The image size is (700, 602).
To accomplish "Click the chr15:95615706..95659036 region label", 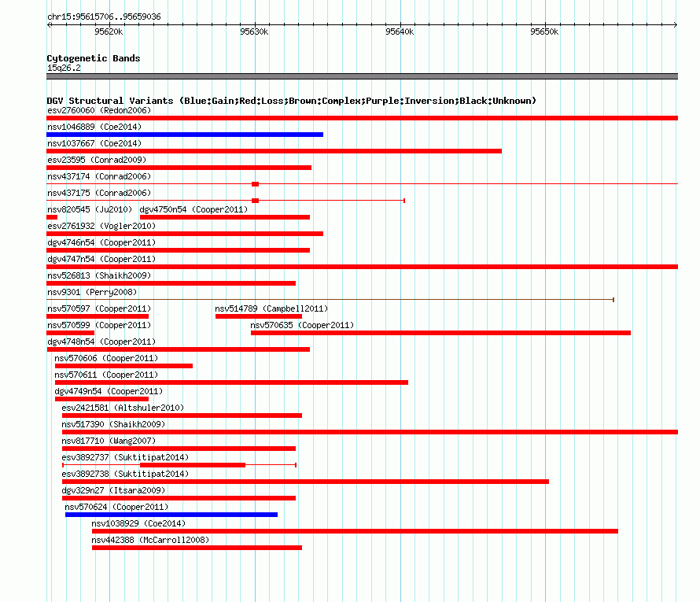I will click(x=104, y=17).
